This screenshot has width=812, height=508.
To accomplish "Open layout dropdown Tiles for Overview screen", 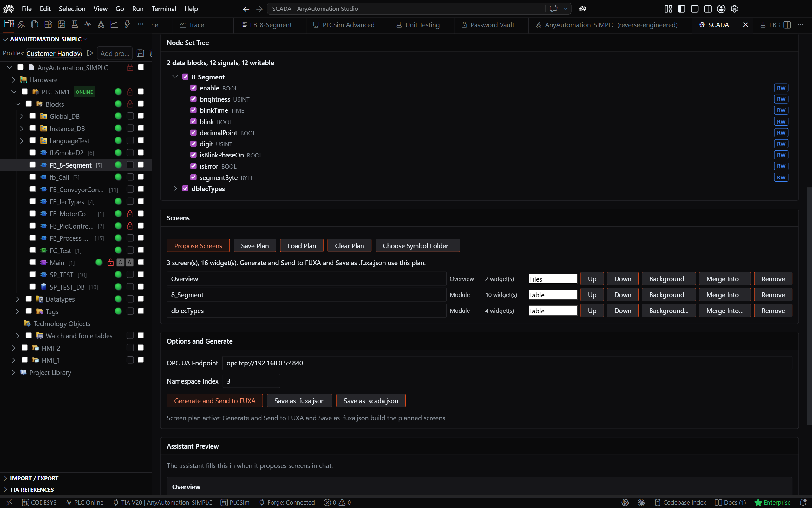I will [x=553, y=279].
